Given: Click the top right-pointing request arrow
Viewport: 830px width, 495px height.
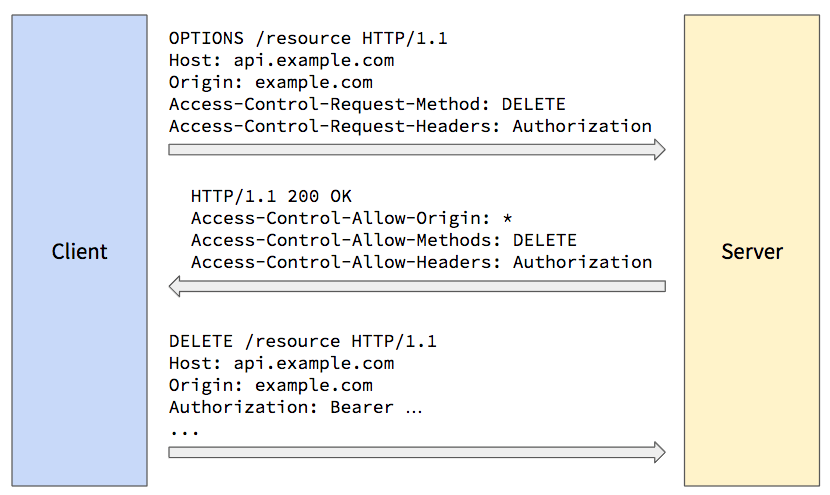Looking at the screenshot, I should tap(417, 150).
